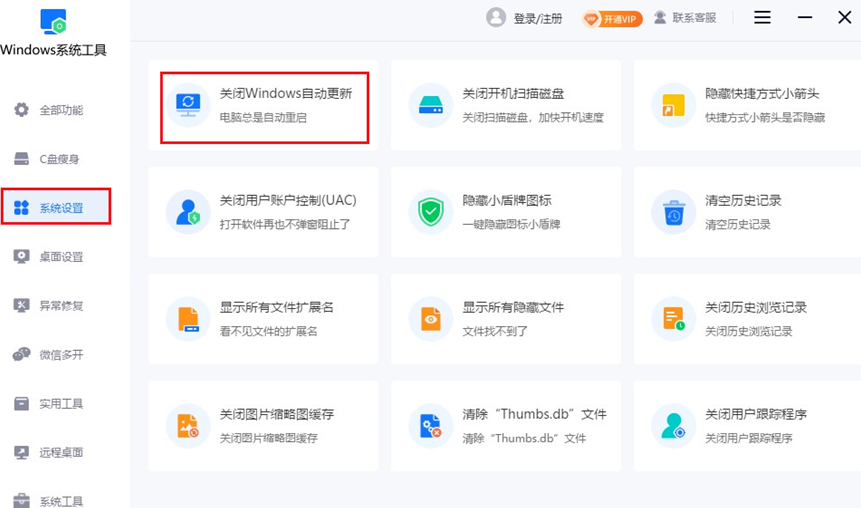Click the box icon beside 实用工具
The image size is (861, 508).
(x=21, y=404)
